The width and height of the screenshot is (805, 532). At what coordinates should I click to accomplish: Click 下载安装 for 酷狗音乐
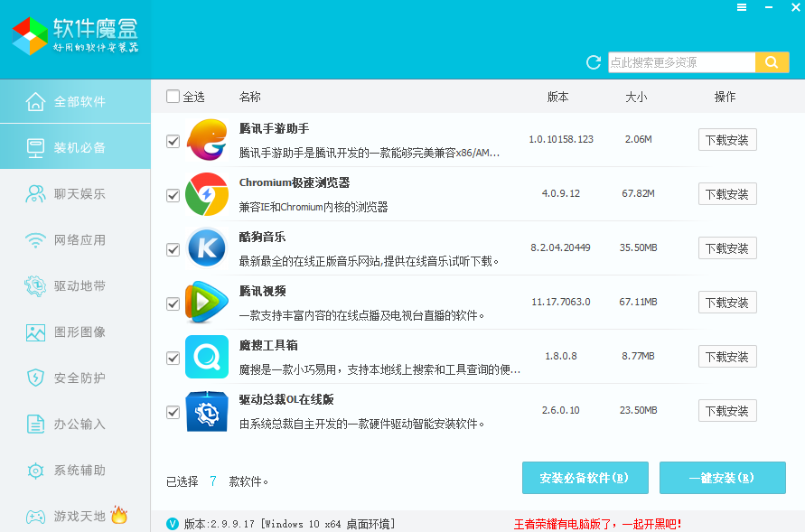727,248
